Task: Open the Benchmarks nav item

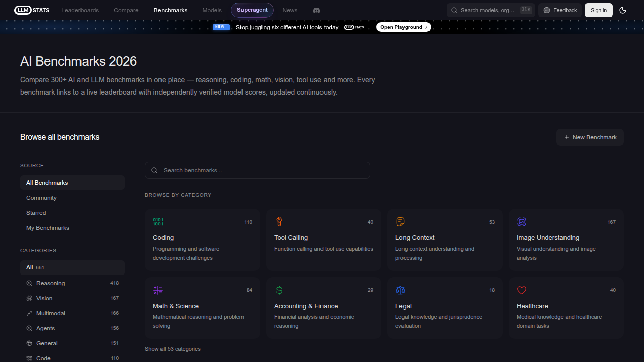Action: tap(171, 10)
